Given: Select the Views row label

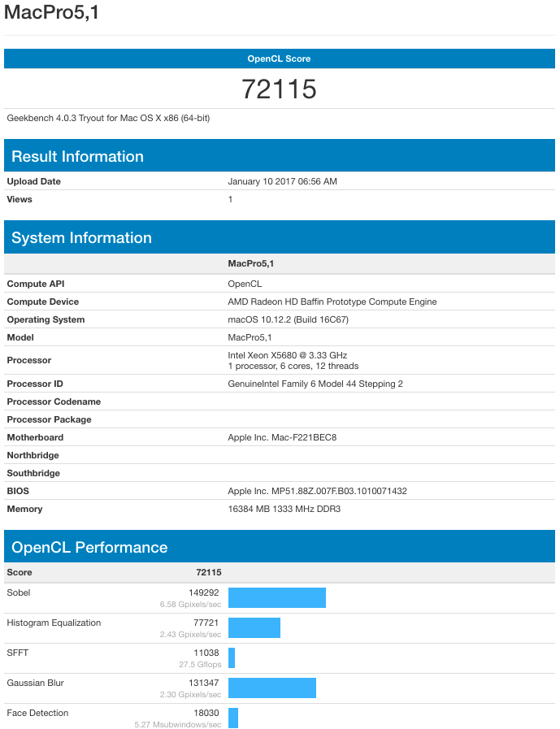Looking at the screenshot, I should point(20,199).
